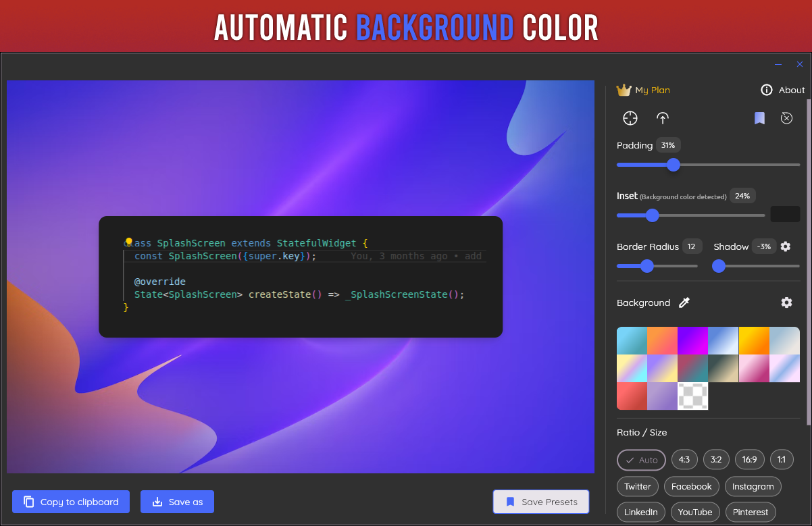Screen dimensions: 812x526
Task: Choose the Facebook size preset
Action: coord(692,486)
